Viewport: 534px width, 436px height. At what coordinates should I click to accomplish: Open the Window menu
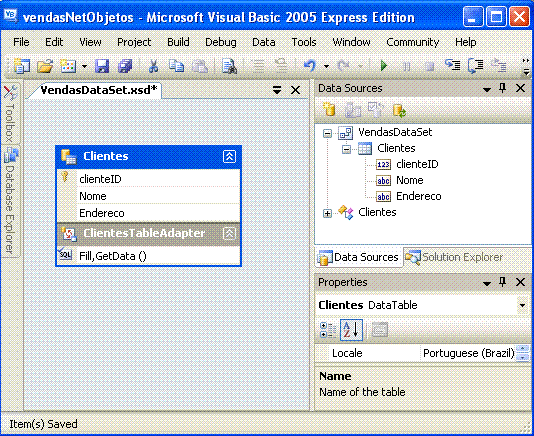tap(351, 42)
